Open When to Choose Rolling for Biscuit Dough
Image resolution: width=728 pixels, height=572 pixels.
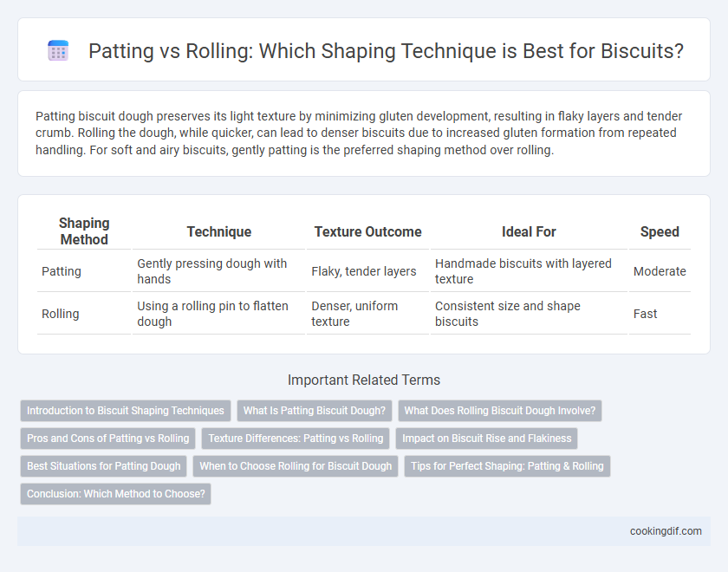296,466
